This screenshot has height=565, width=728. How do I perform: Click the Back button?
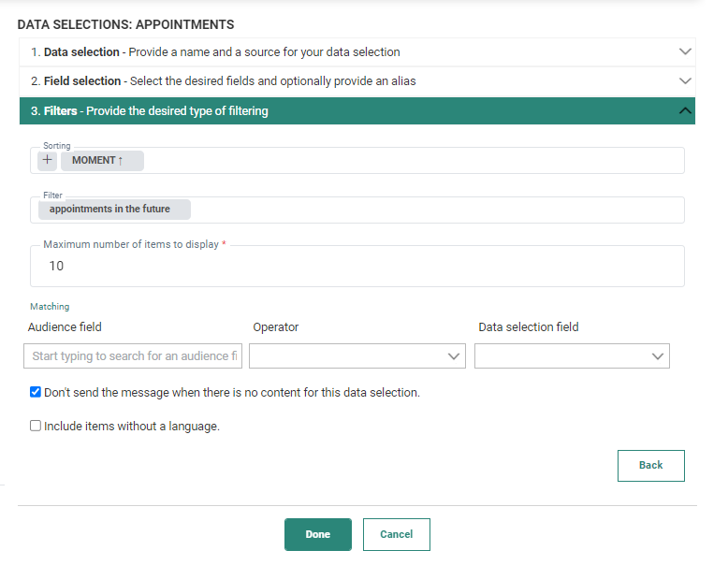(650, 466)
